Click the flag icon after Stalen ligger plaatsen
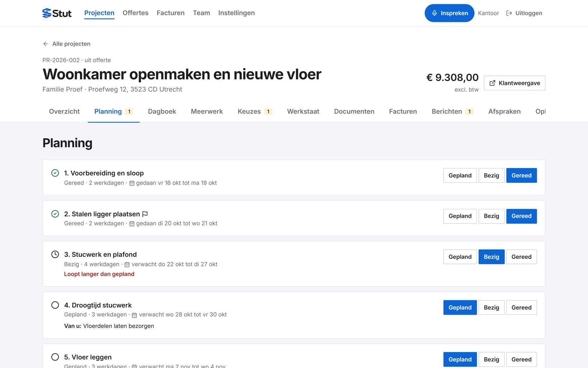This screenshot has height=368, width=588. point(145,214)
